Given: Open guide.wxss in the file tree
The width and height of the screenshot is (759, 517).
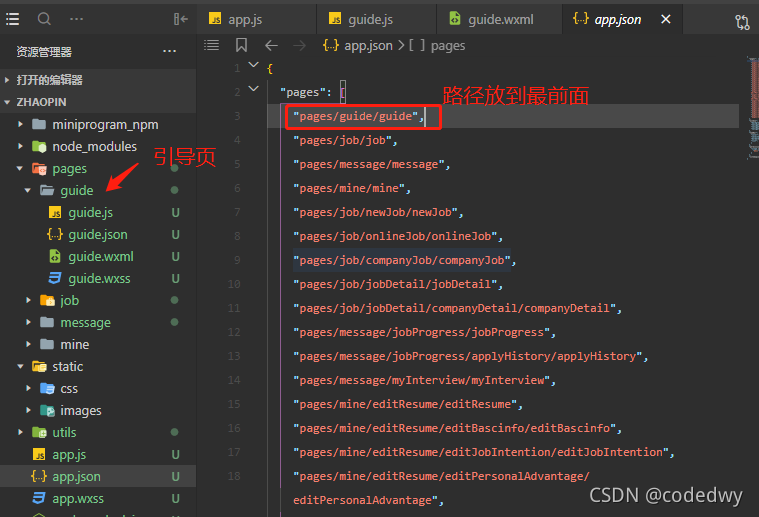Looking at the screenshot, I should pyautogui.click(x=99, y=278).
